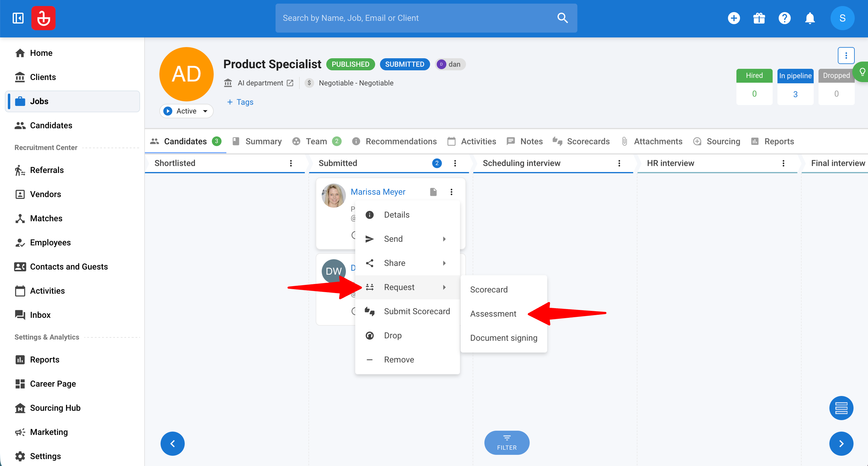Open the help question mark icon
The height and width of the screenshot is (466, 868).
coord(784,18)
